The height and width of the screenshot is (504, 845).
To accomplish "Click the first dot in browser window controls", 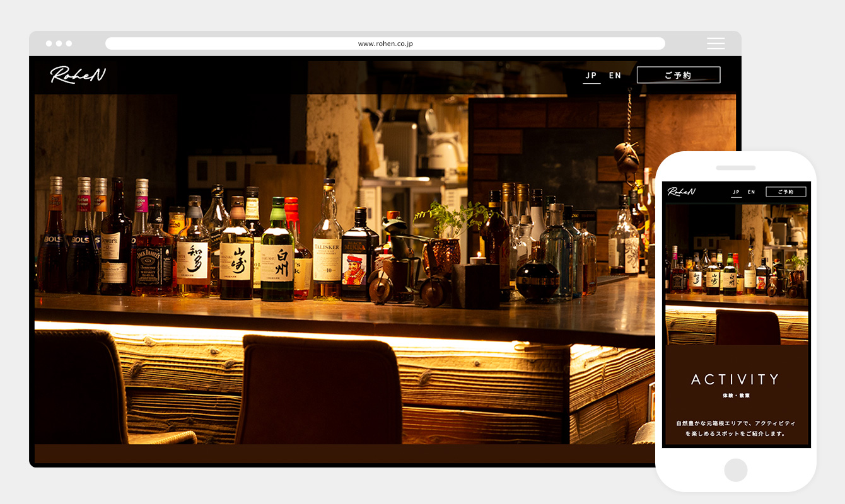I will (49, 43).
